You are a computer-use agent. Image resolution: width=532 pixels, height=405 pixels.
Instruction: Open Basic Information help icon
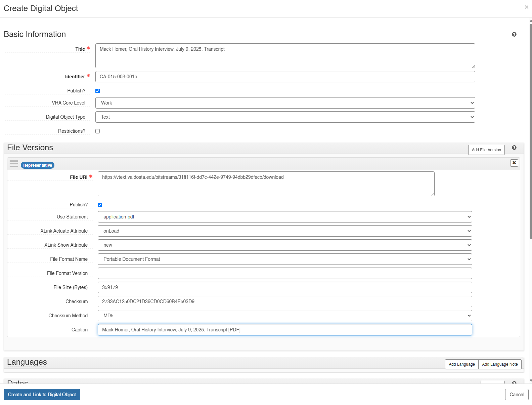514,34
